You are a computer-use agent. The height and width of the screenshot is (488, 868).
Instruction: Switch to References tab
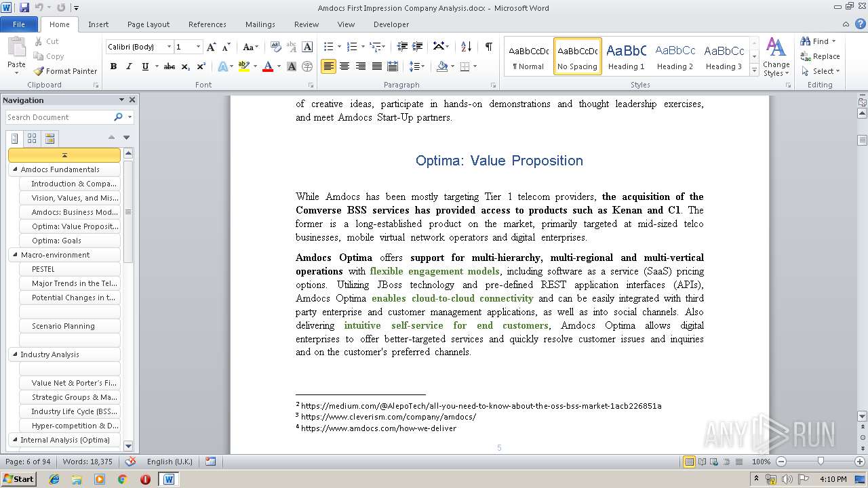click(x=208, y=24)
